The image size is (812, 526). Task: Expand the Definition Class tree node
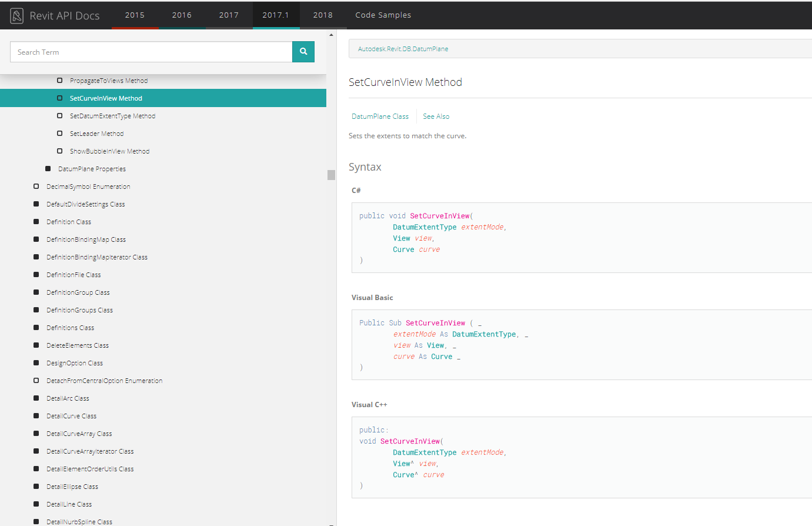(x=36, y=222)
